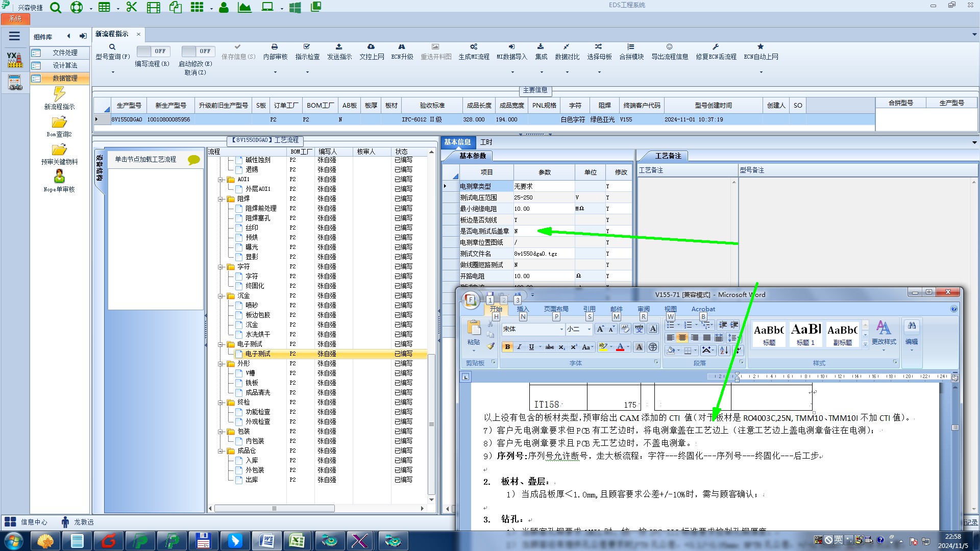
Task: Collapse the 字符 tree folder
Action: [220, 267]
